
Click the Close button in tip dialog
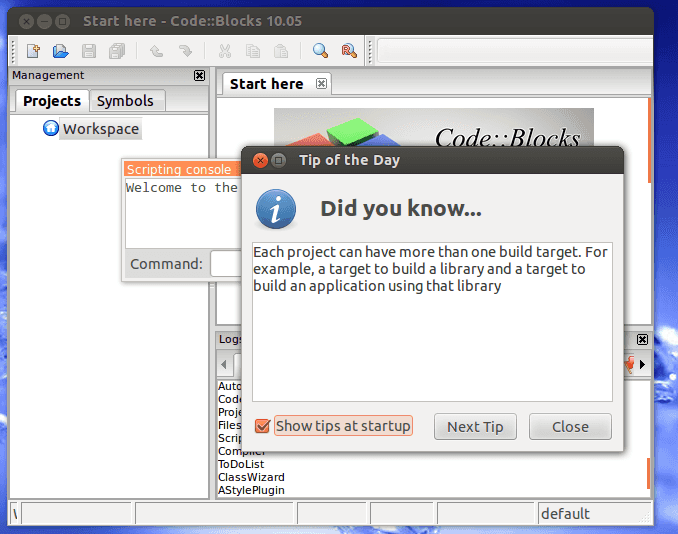570,427
